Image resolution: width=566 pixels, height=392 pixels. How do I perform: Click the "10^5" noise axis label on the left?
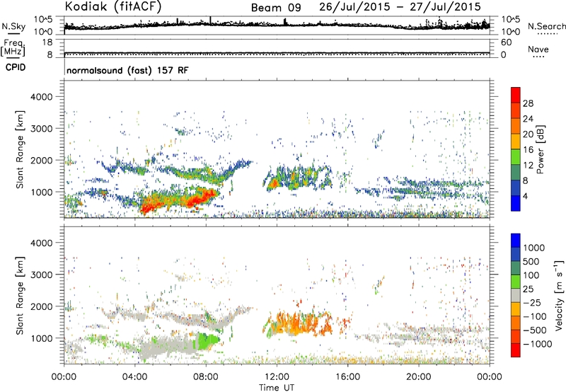[43, 19]
